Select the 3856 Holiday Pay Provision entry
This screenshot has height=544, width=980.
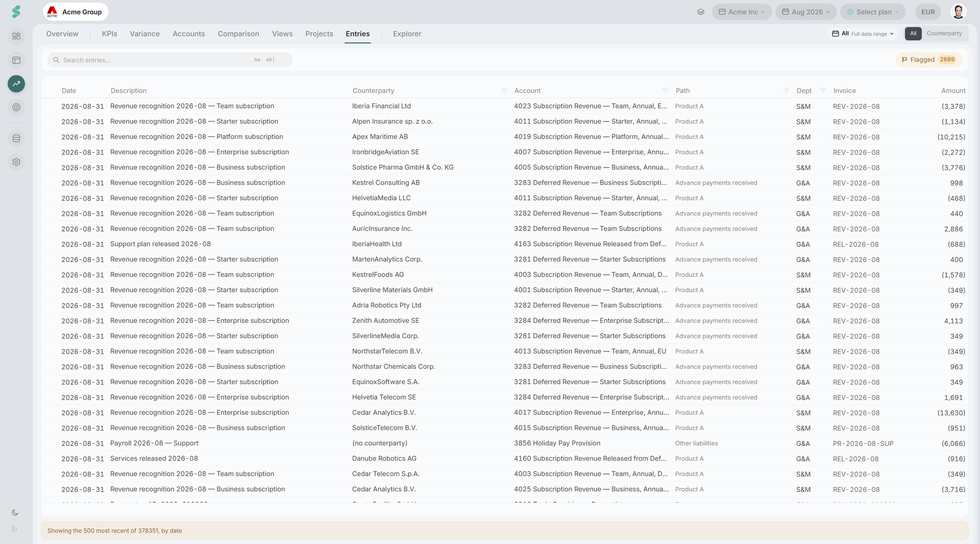[505, 443]
